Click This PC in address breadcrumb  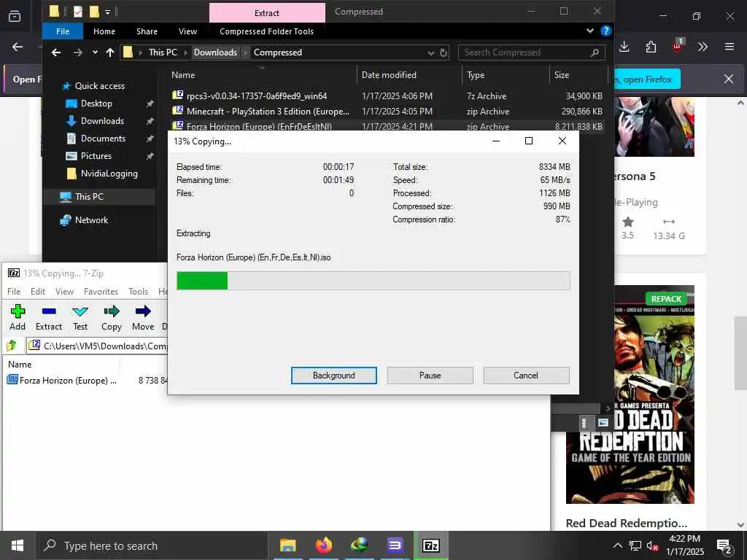click(163, 52)
